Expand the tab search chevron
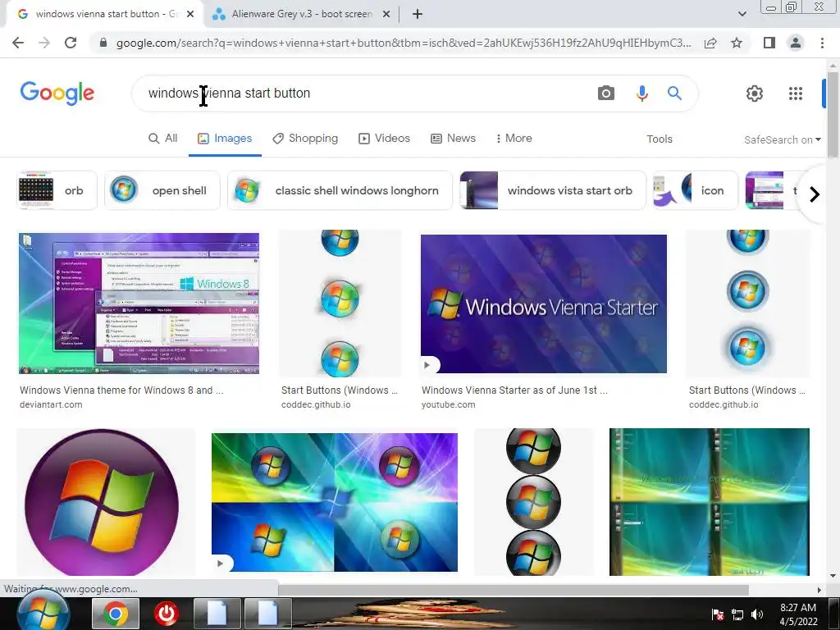The width and height of the screenshot is (840, 630). point(742,14)
